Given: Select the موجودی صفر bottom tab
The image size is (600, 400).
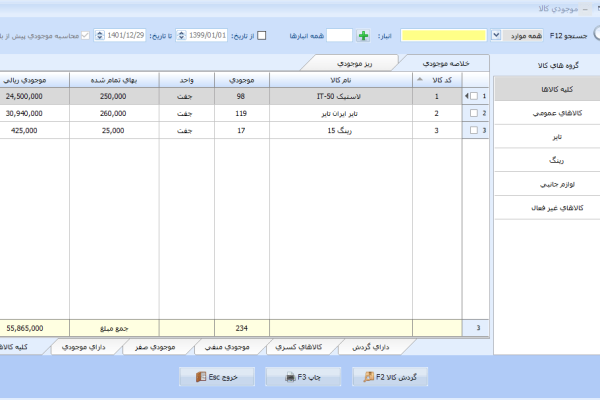Looking at the screenshot, I should (x=155, y=347).
